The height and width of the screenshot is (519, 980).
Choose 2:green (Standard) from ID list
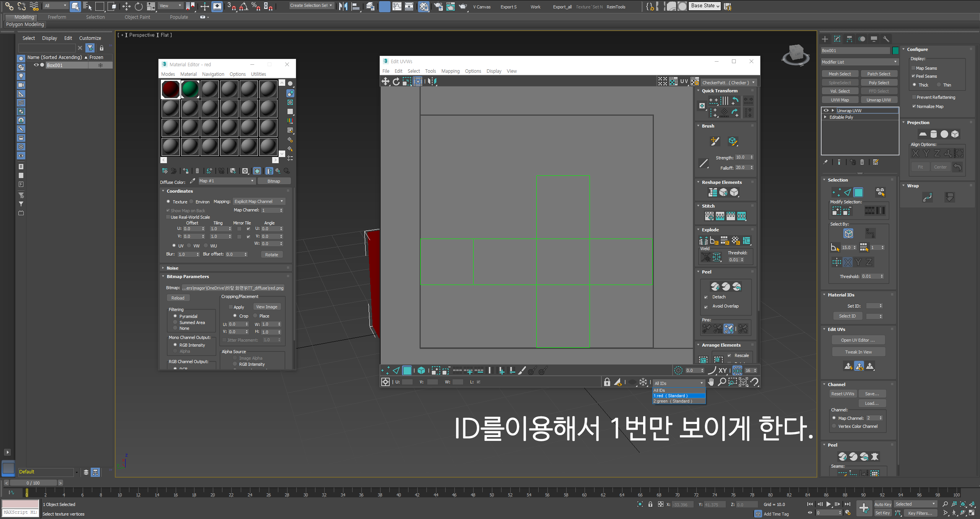[x=673, y=401]
